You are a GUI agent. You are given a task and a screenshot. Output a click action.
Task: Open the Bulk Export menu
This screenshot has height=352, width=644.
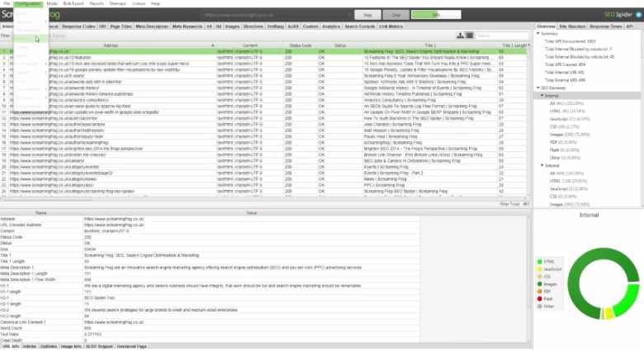[73, 3]
